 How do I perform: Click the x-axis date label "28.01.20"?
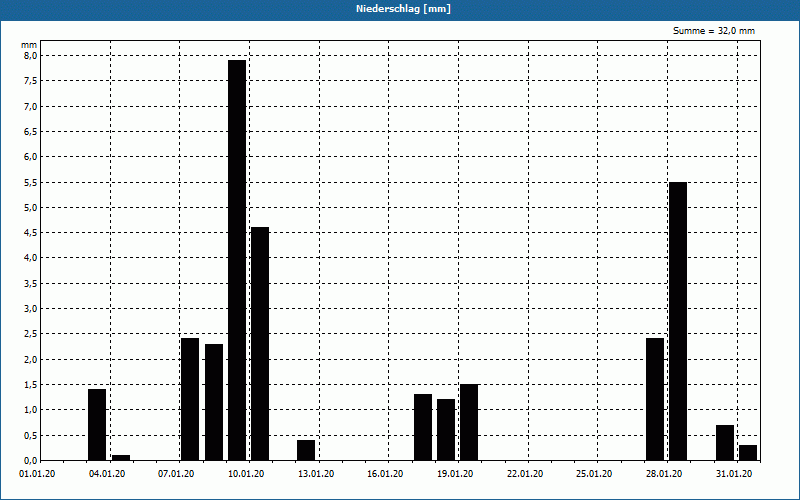click(x=664, y=474)
